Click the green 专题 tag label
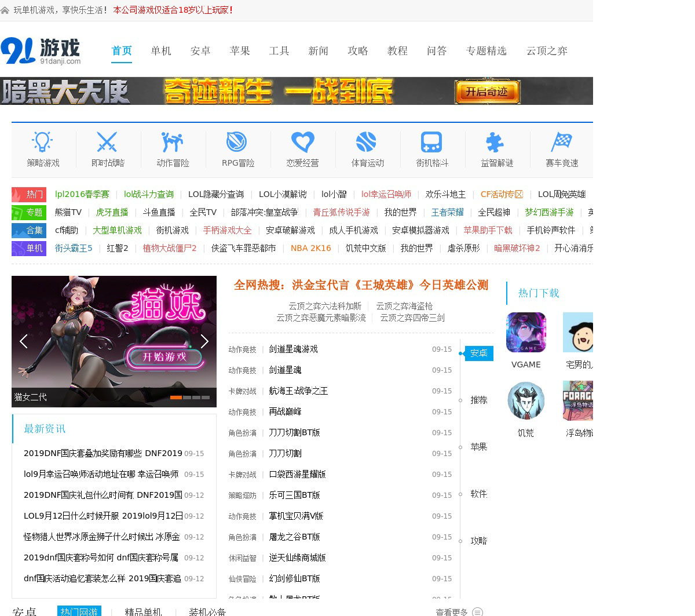695x616 pixels. (x=29, y=212)
